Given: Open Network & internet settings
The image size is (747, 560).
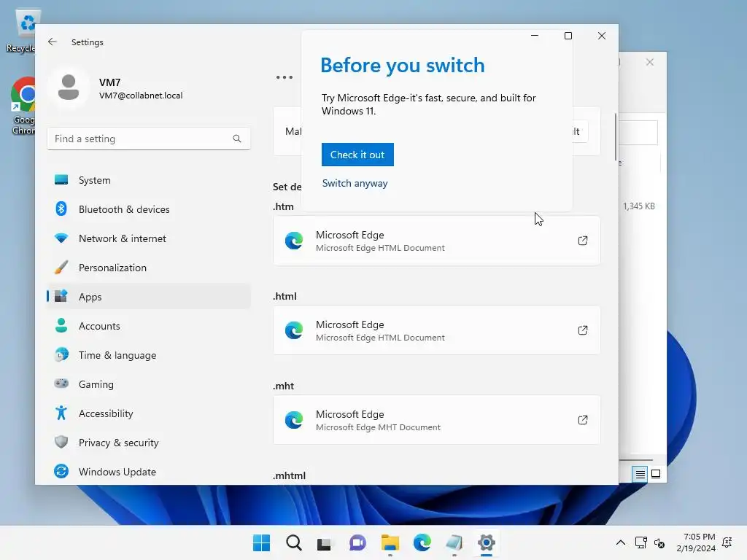Looking at the screenshot, I should [149, 238].
